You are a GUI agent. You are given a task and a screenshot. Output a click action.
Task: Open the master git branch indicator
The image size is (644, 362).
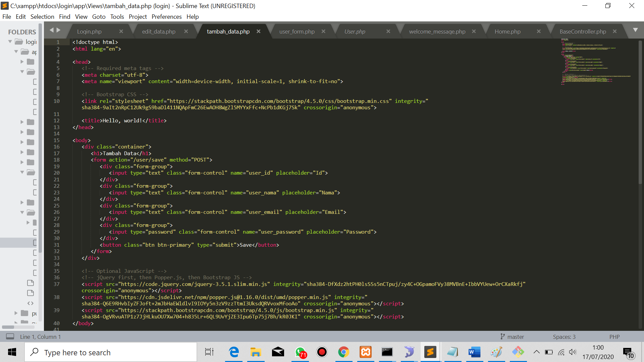tap(512, 337)
